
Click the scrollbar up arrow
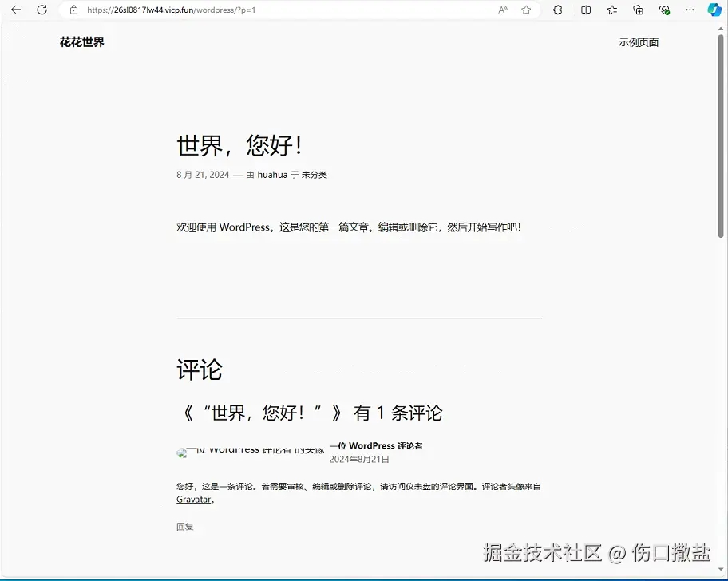pos(721,29)
